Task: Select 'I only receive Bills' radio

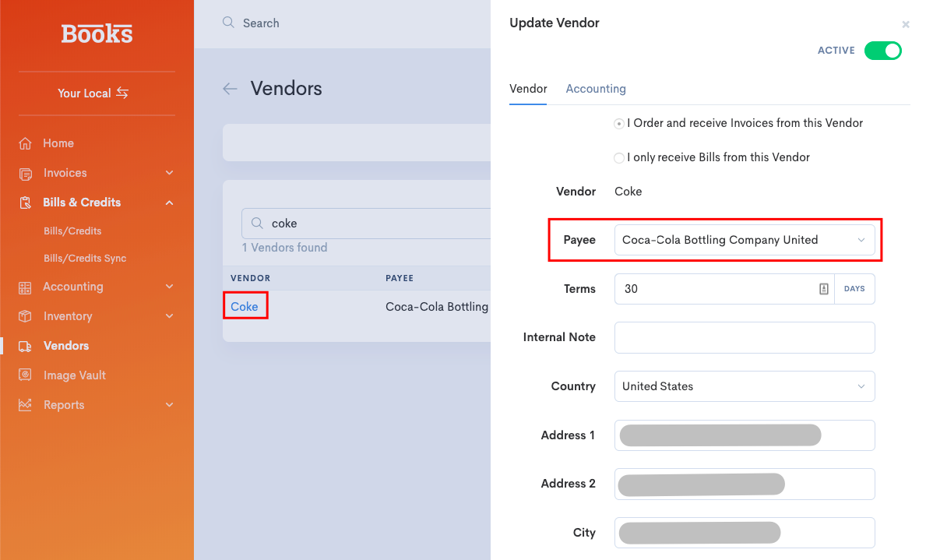Action: [x=619, y=158]
